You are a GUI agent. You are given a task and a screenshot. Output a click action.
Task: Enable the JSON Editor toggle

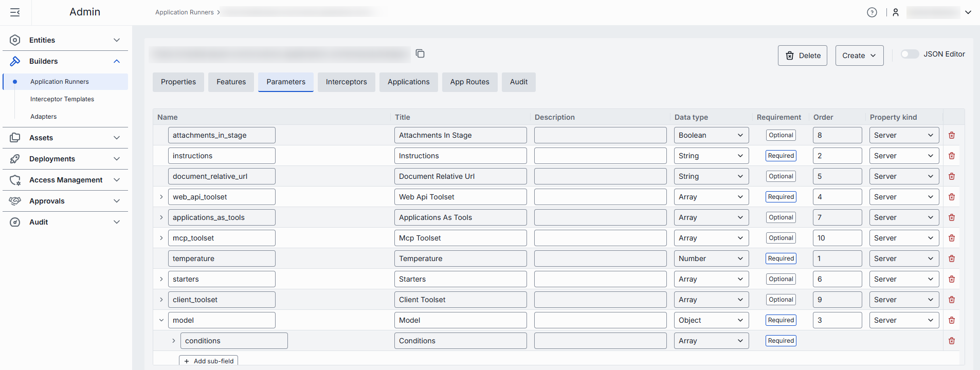pyautogui.click(x=909, y=54)
